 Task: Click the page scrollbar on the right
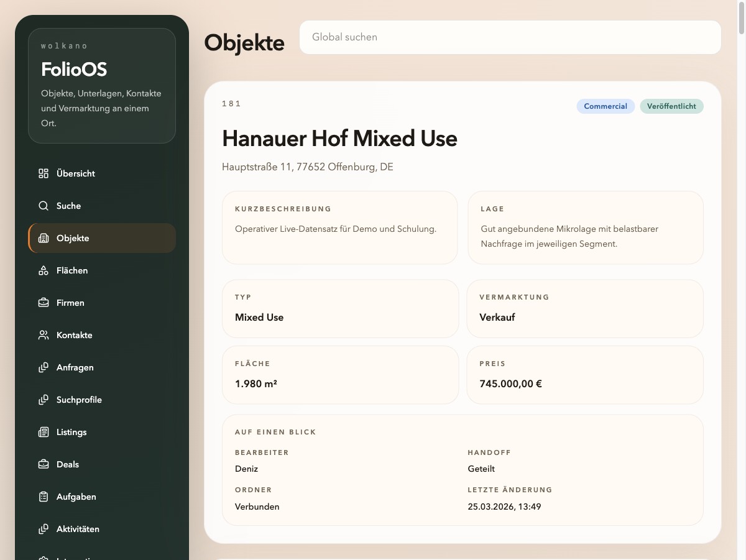pyautogui.click(x=741, y=19)
